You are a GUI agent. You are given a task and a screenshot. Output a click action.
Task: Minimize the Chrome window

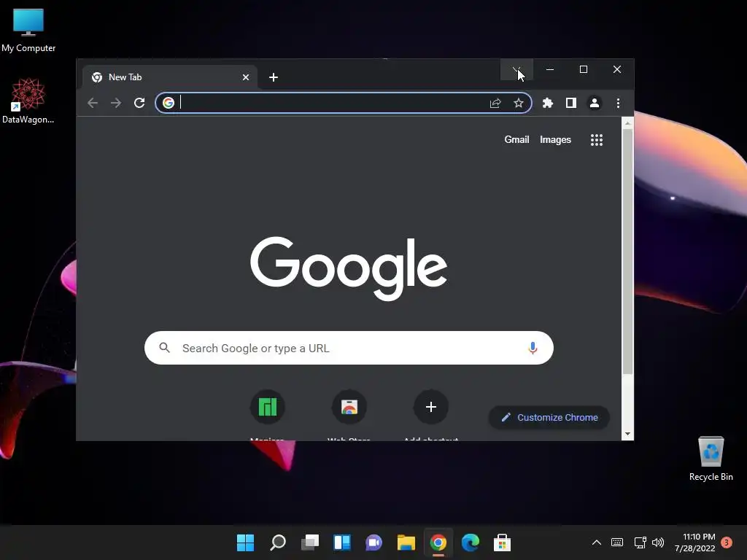click(x=550, y=69)
